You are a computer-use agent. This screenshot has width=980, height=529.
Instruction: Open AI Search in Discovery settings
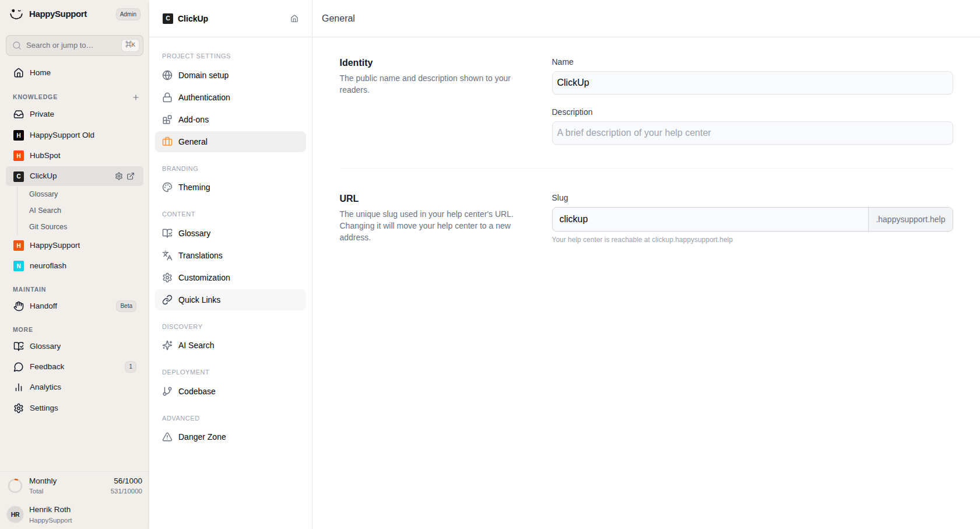230,345
